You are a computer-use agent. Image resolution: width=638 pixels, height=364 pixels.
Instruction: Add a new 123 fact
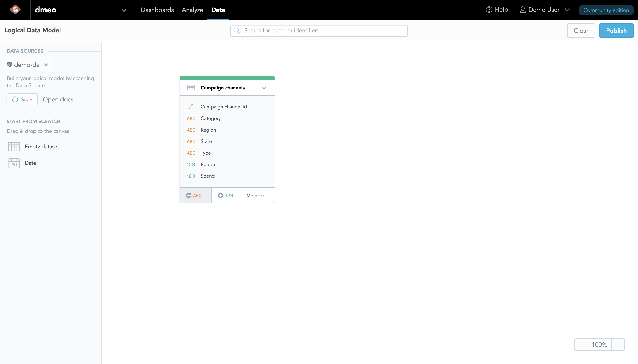coord(226,195)
